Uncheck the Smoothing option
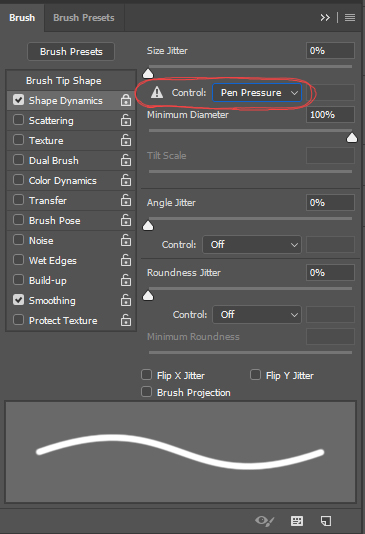365x534 pixels. 18,300
